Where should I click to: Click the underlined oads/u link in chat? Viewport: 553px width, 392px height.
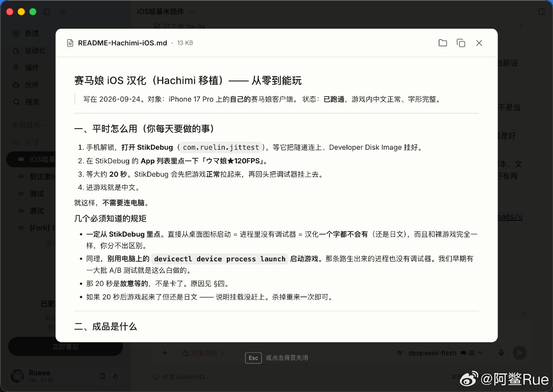510,217
